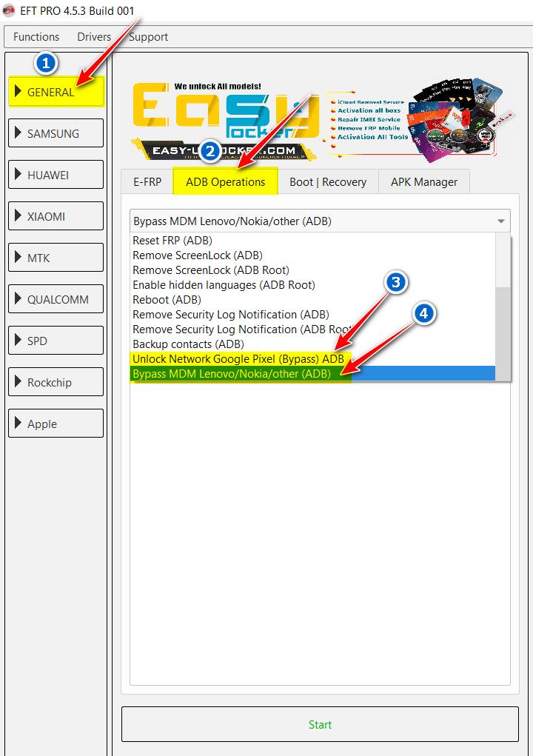This screenshot has width=533, height=756.
Task: Click the EFT PRO title bar icon
Action: [x=9, y=10]
